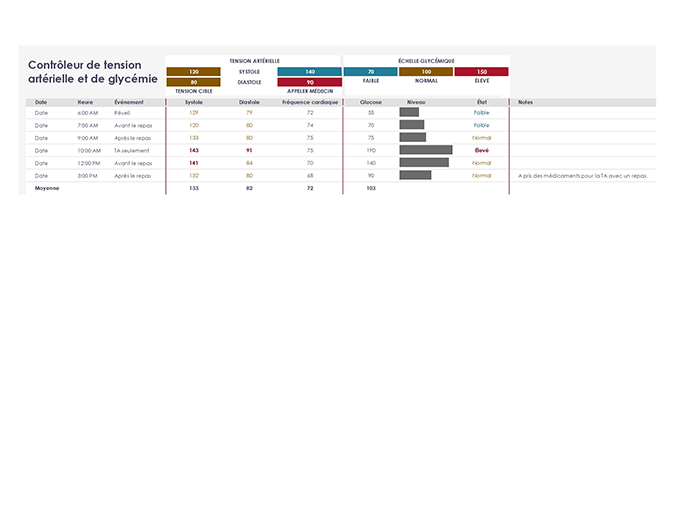The height and width of the screenshot is (520, 675).
Task: Click the level bar in the 6:00 AM row
Action: 409,112
